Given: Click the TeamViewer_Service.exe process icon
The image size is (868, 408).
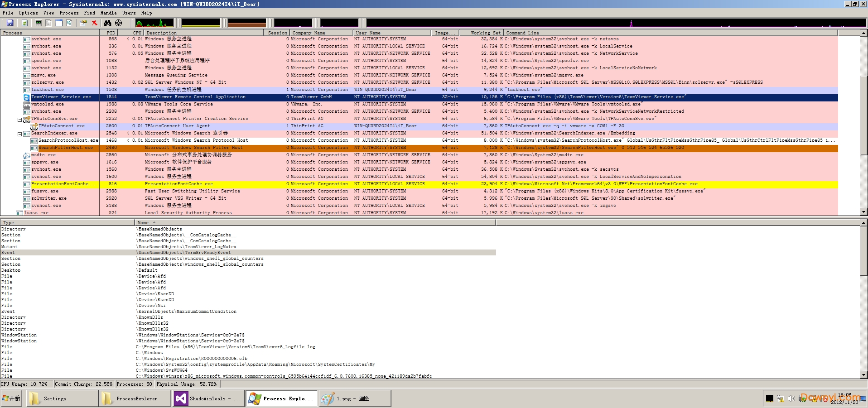Looking at the screenshot, I should 27,97.
